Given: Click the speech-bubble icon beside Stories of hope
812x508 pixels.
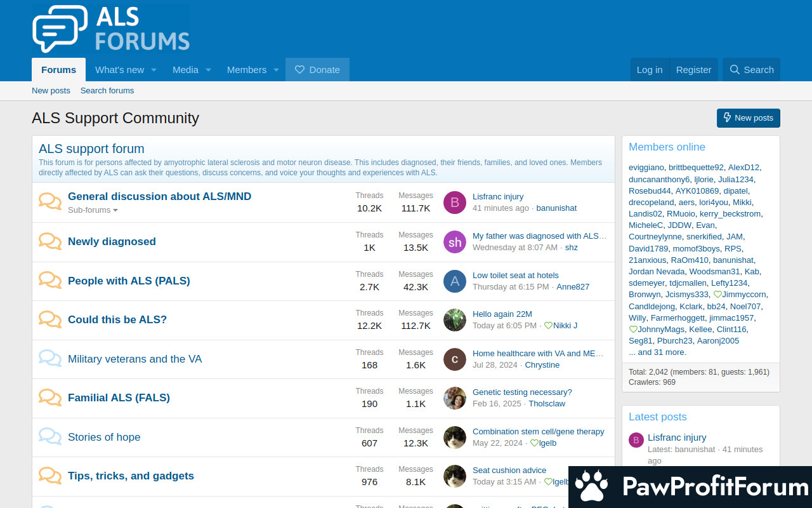Looking at the screenshot, I should [x=50, y=437].
